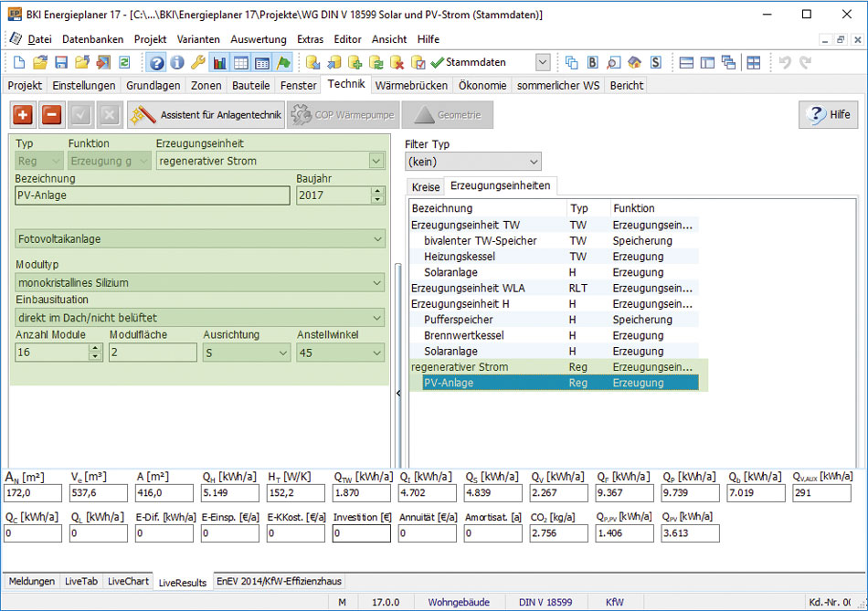Click the house icon in the toolbar
This screenshot has width=868, height=611.
point(634,62)
